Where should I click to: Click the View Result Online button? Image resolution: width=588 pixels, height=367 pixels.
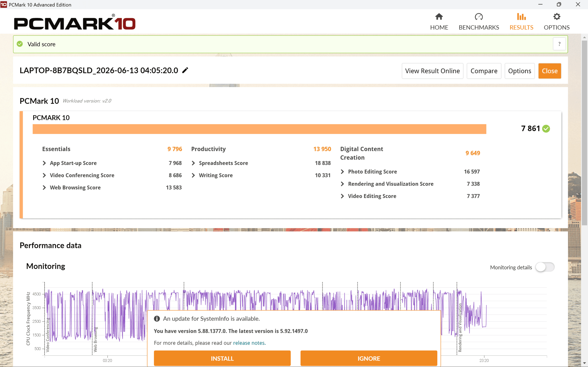pyautogui.click(x=433, y=71)
